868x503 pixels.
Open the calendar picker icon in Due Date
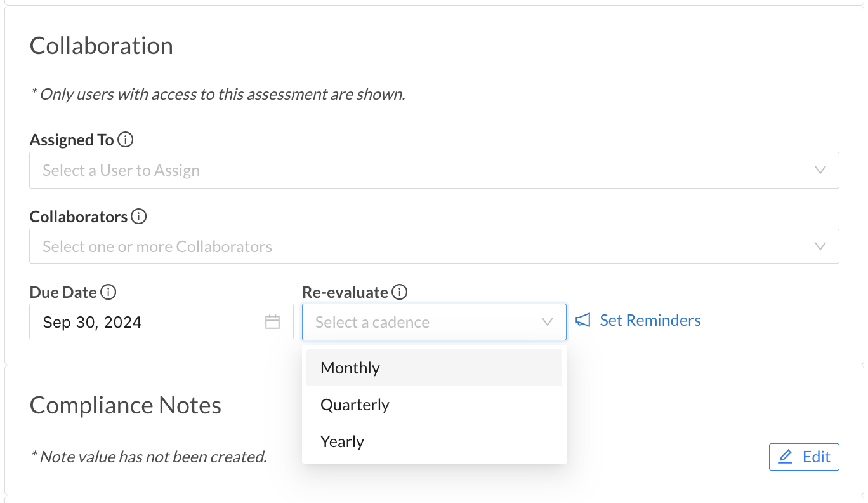point(272,322)
